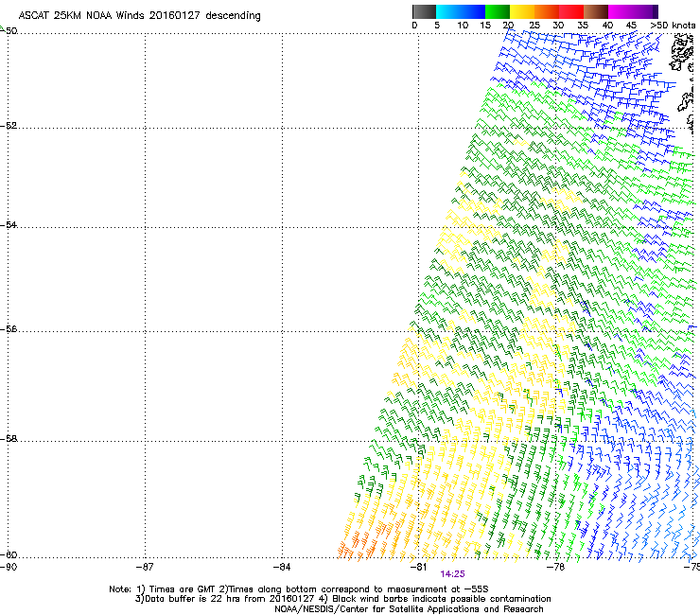Viewport: 700px width, 615px height.
Task: Click the title text 'ASCAT 25KM NOAA Winds 20160127 descending'
Action: [139, 16]
